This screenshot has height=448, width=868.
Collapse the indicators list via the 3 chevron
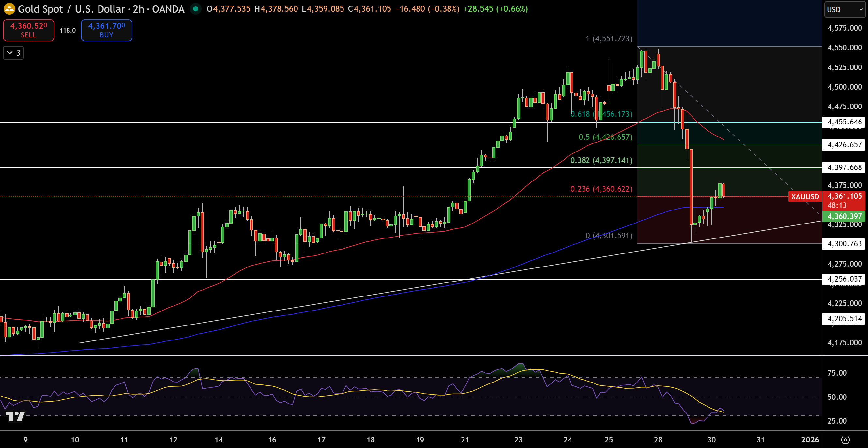(x=13, y=53)
